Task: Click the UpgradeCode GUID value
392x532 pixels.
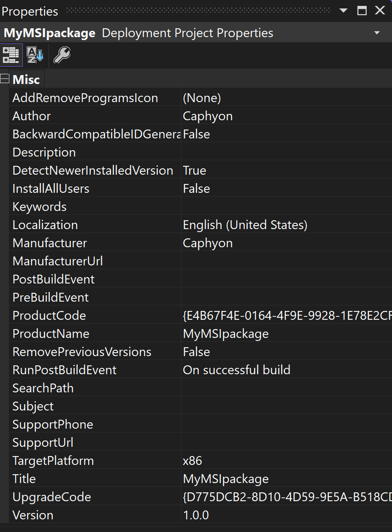Action: (x=287, y=497)
